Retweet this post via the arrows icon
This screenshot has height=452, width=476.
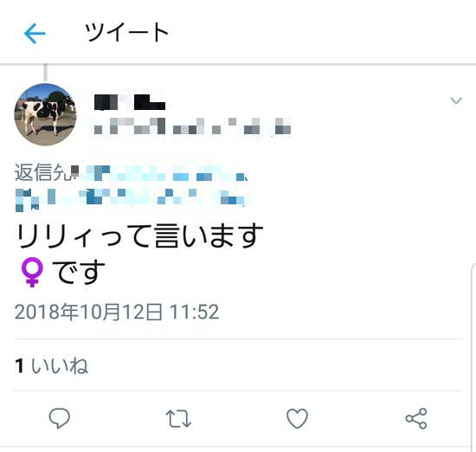tap(178, 418)
